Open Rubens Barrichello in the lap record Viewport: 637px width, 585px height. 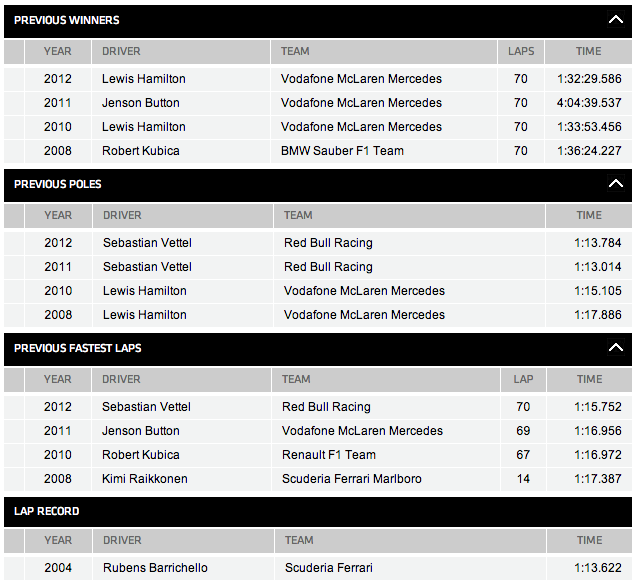pyautogui.click(x=155, y=568)
